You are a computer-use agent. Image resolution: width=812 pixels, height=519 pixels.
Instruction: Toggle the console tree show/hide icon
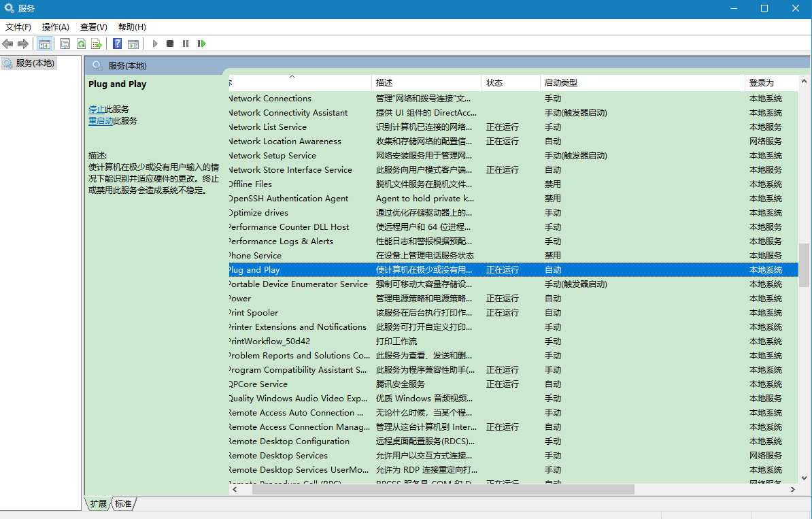[x=45, y=44]
